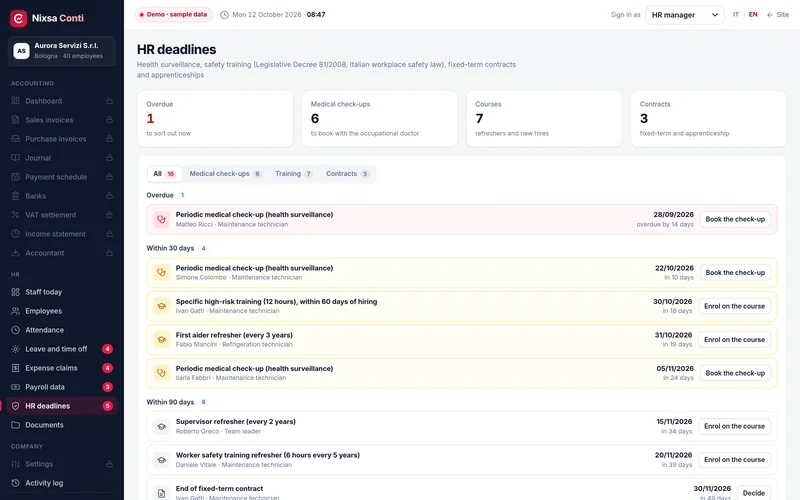Click the Activity log history icon
The width and height of the screenshot is (800, 500).
15,483
